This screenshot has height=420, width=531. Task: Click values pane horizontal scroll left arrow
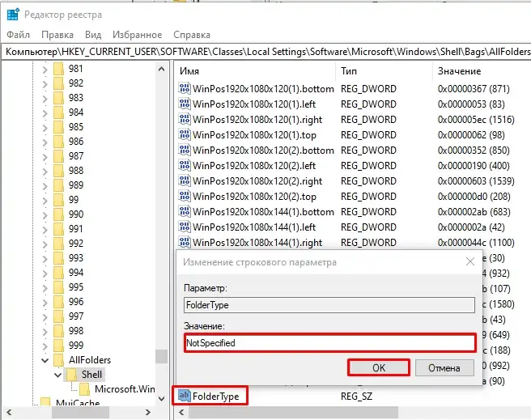[182, 412]
